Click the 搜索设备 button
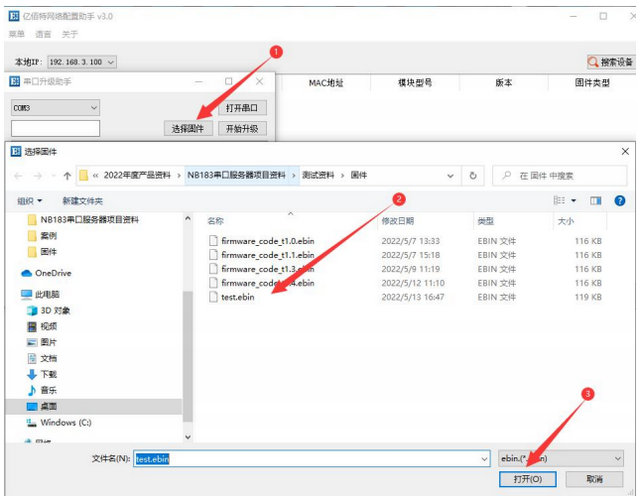This screenshot has width=640, height=498. point(610,62)
